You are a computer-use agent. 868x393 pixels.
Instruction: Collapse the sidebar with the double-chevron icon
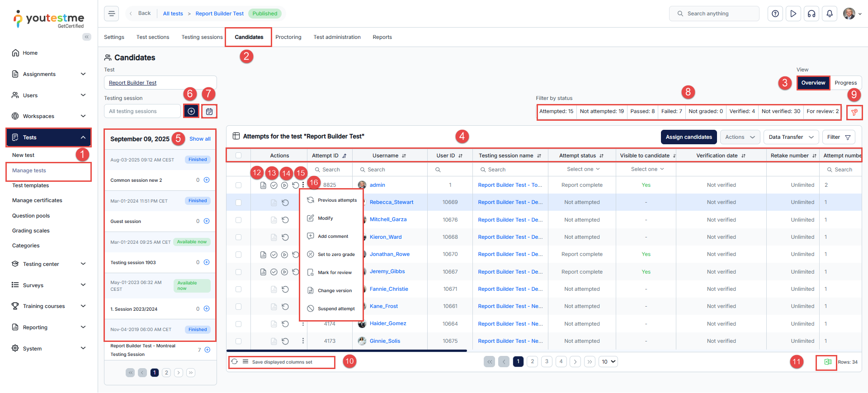(x=87, y=37)
